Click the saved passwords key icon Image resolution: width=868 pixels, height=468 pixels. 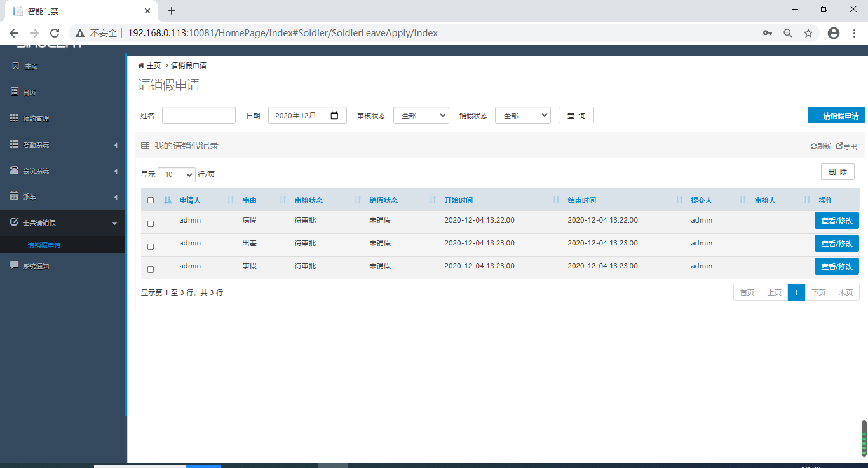click(768, 33)
